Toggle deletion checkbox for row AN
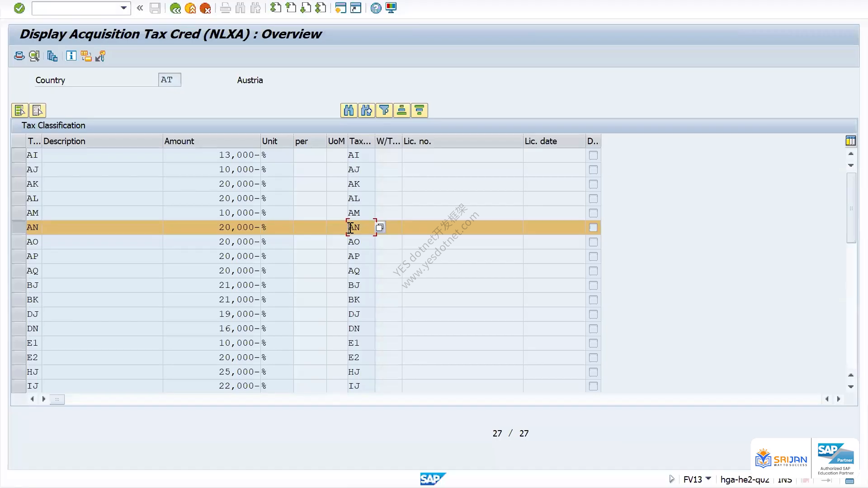868x488 pixels. (593, 228)
